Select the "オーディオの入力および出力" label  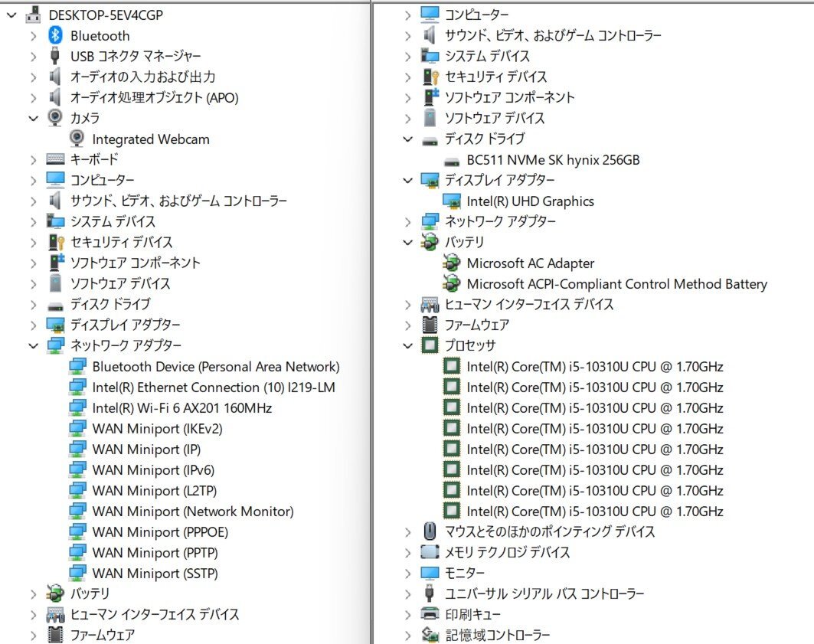click(142, 77)
